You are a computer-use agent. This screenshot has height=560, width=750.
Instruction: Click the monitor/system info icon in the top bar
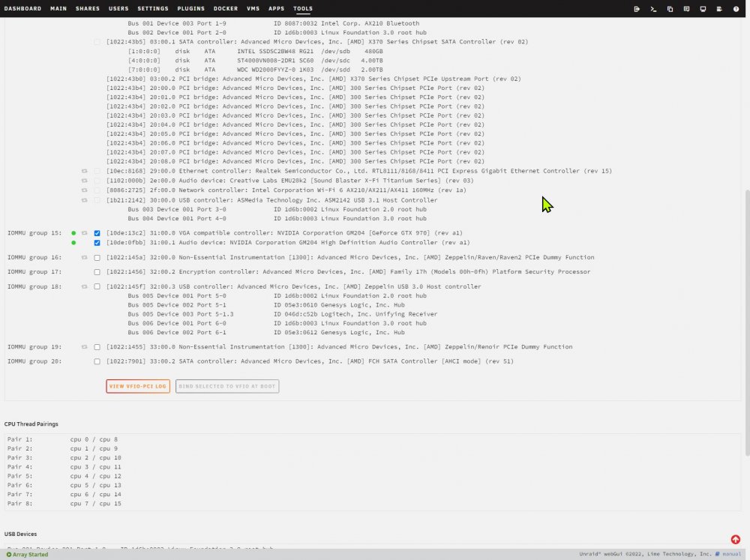click(703, 8)
